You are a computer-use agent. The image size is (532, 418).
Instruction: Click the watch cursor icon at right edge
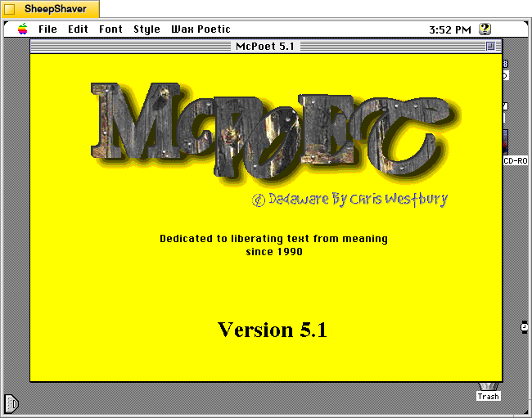[524, 327]
